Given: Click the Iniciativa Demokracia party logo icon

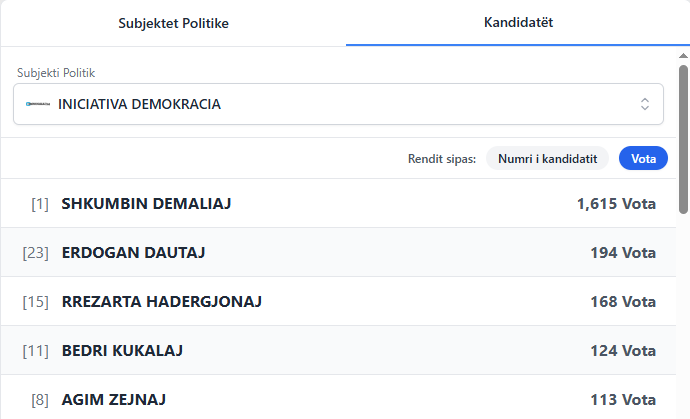Looking at the screenshot, I should tap(38, 104).
